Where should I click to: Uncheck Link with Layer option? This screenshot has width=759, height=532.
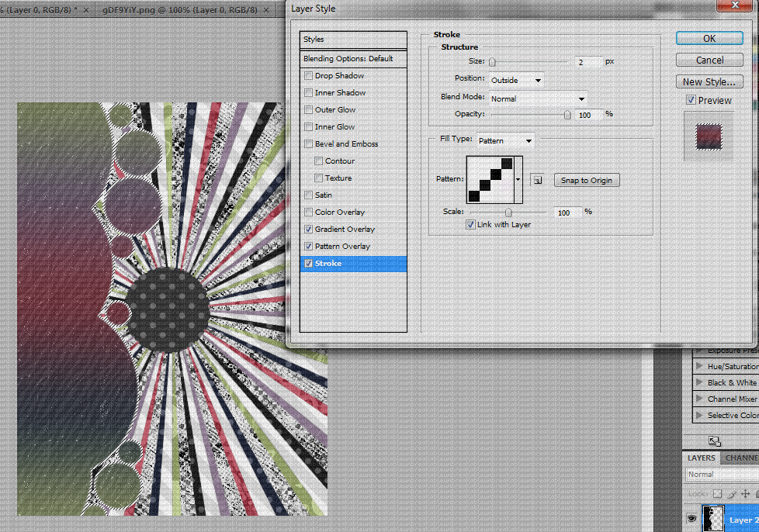pyautogui.click(x=470, y=224)
